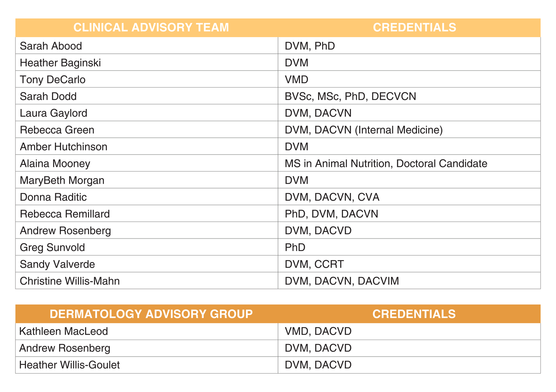Select the Amber Hutchinson name cell
Image resolution: width=556 pixels, height=392 pixels.
64,147
